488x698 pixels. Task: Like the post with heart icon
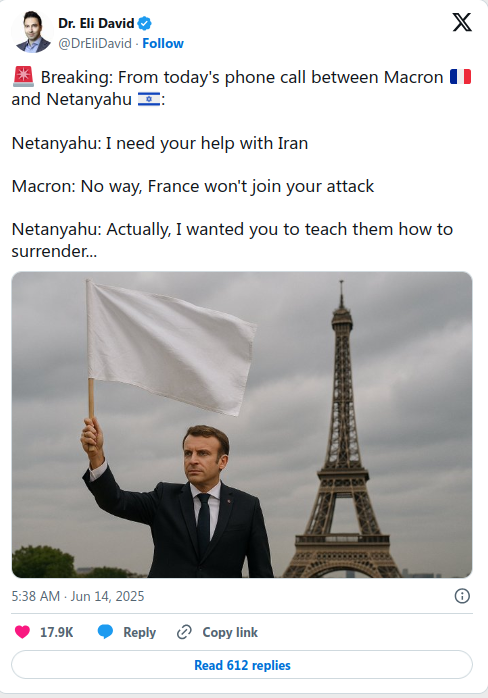[x=22, y=632]
